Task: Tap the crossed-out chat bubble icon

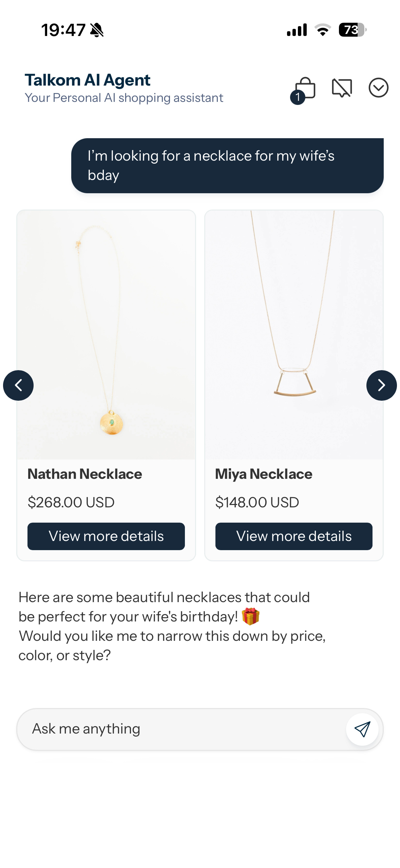Action: 342,88
